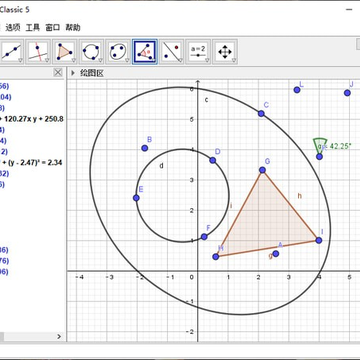Open the 选项 menu
The image size is (360, 360).
click(13, 28)
